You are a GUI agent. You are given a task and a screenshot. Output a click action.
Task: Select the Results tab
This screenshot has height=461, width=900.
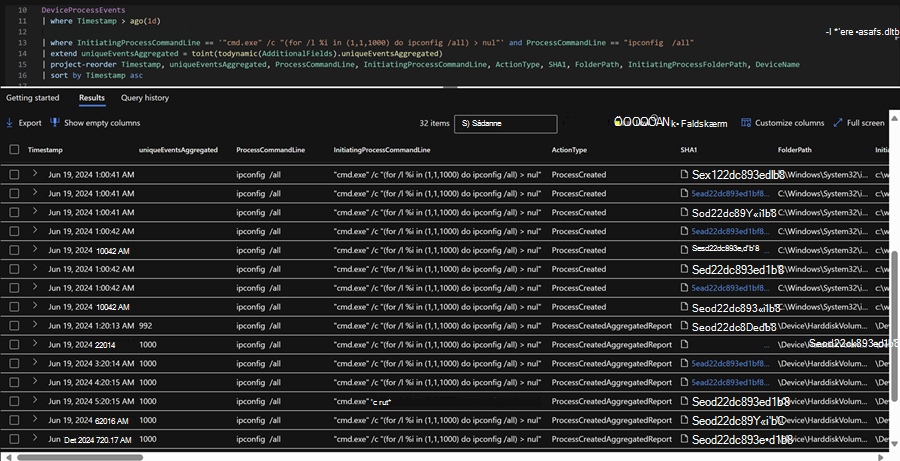click(x=92, y=98)
